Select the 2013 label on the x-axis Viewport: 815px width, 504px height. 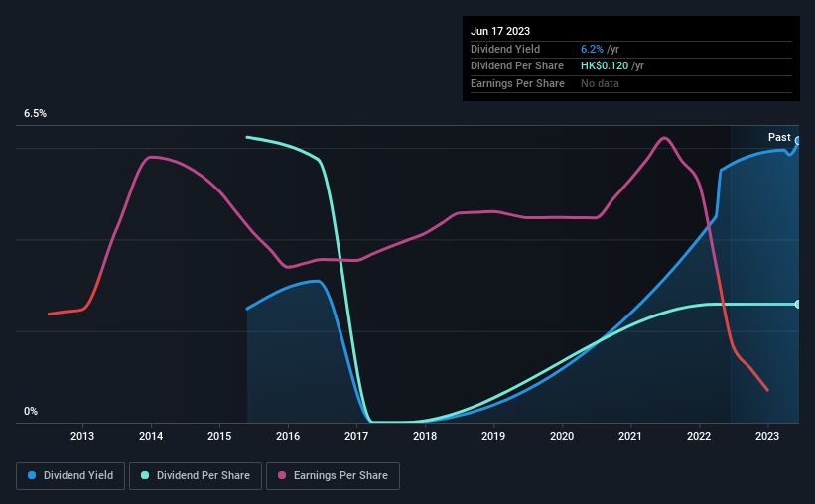(x=82, y=436)
